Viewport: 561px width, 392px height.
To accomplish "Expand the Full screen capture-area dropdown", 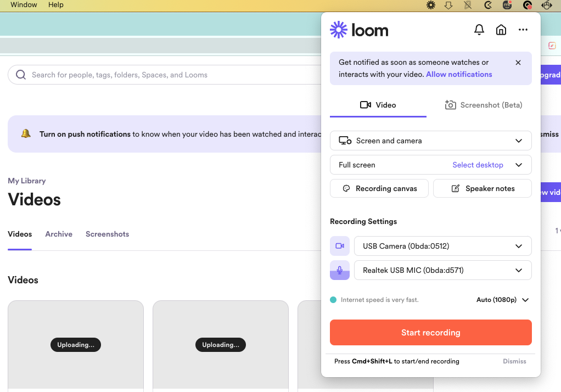I will (431, 165).
